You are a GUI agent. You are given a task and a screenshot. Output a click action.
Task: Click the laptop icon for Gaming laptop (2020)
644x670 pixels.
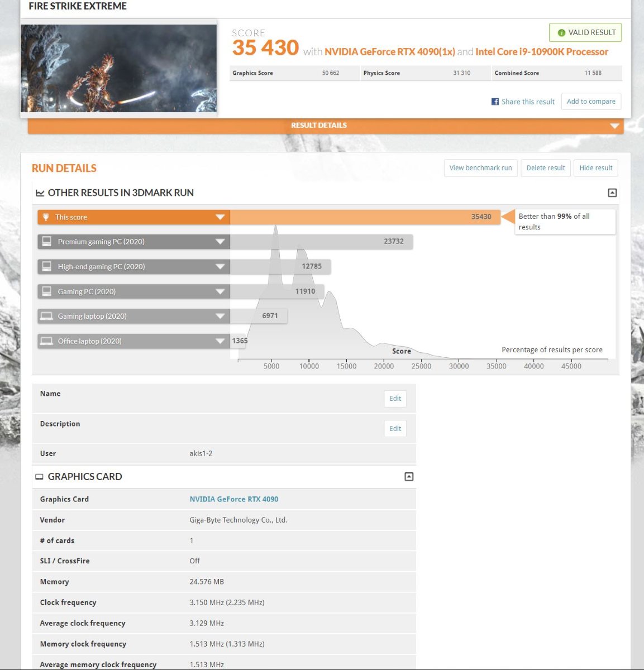tap(47, 316)
